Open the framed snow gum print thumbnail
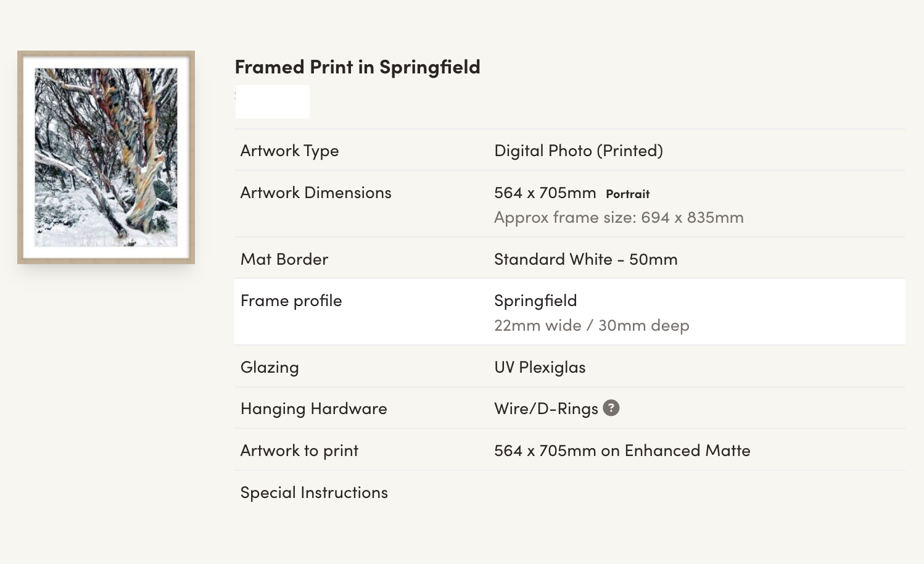924x564 pixels. tap(106, 157)
